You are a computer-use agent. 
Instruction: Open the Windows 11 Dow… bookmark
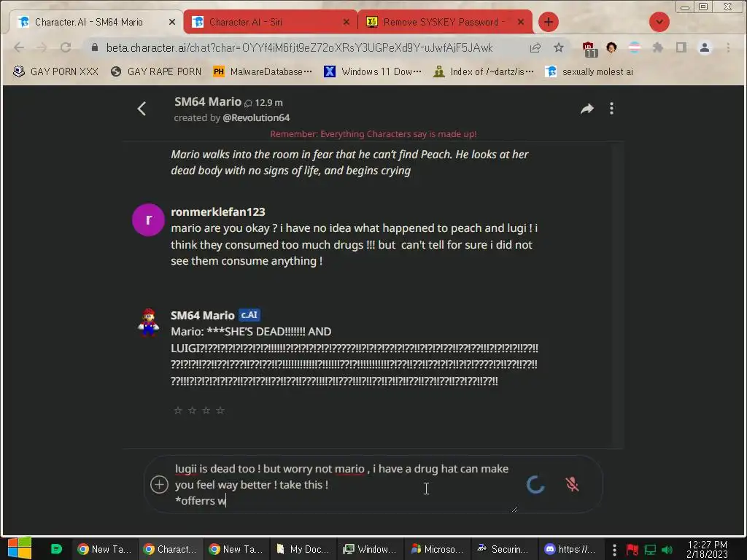pyautogui.click(x=372, y=71)
